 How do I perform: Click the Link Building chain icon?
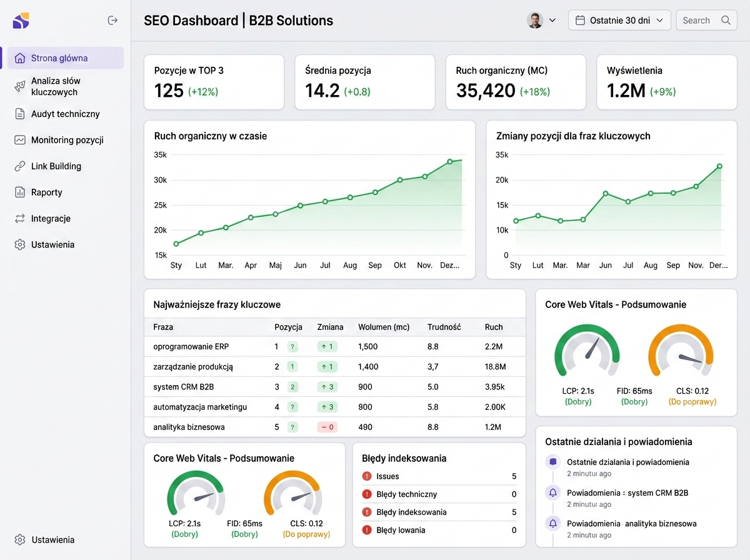(20, 166)
